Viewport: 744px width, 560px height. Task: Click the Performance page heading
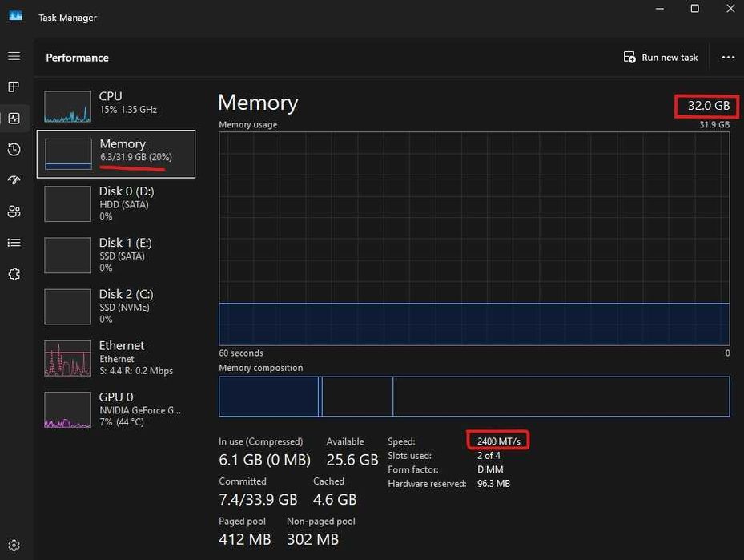tap(78, 58)
